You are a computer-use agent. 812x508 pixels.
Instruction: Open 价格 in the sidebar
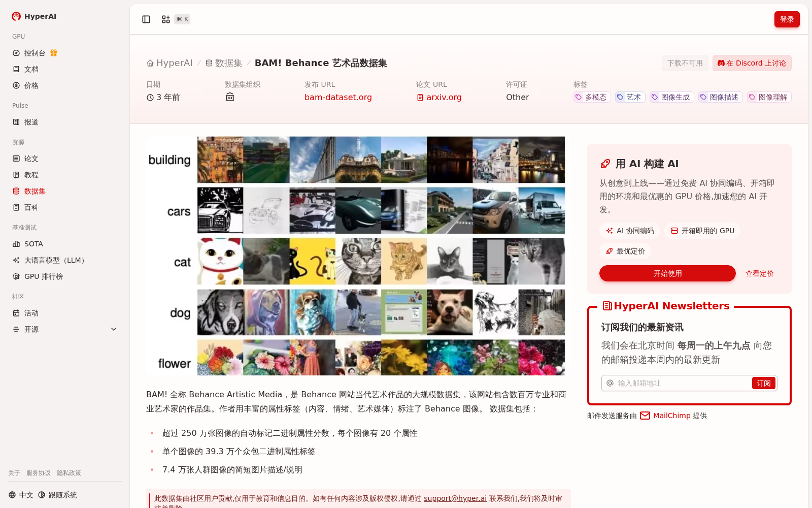65,85
